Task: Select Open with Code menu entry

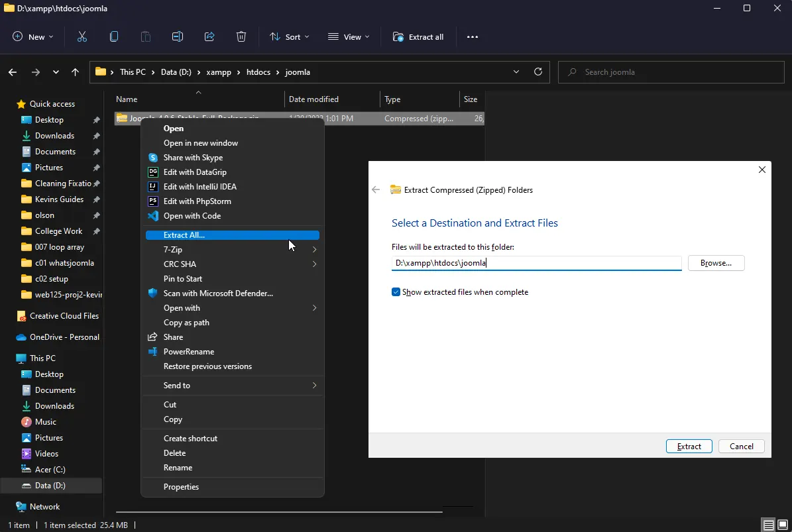Action: tap(192, 216)
